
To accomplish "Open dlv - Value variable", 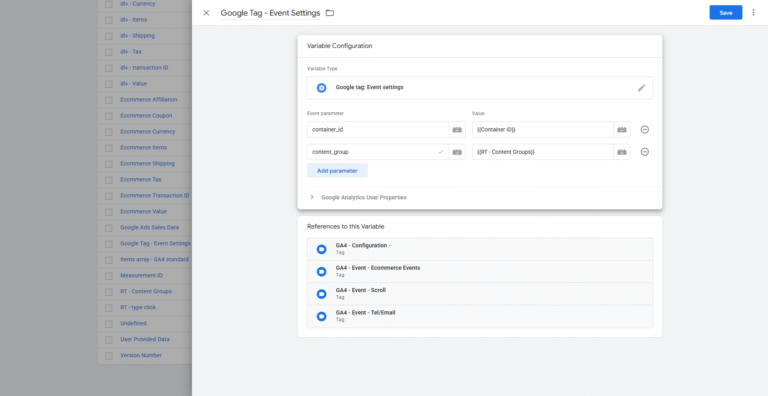I will (x=133, y=84).
